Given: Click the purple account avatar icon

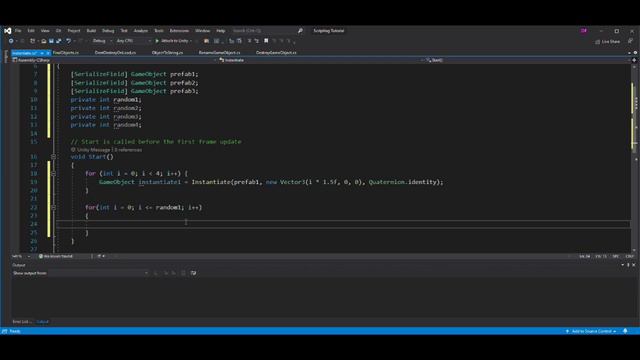Looking at the screenshot, I should click(584, 31).
